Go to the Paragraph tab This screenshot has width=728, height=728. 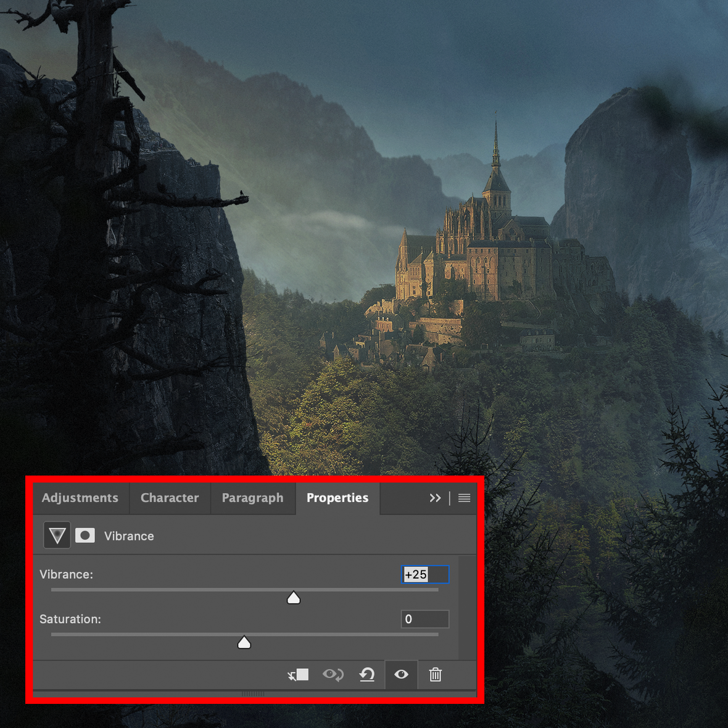(x=252, y=498)
